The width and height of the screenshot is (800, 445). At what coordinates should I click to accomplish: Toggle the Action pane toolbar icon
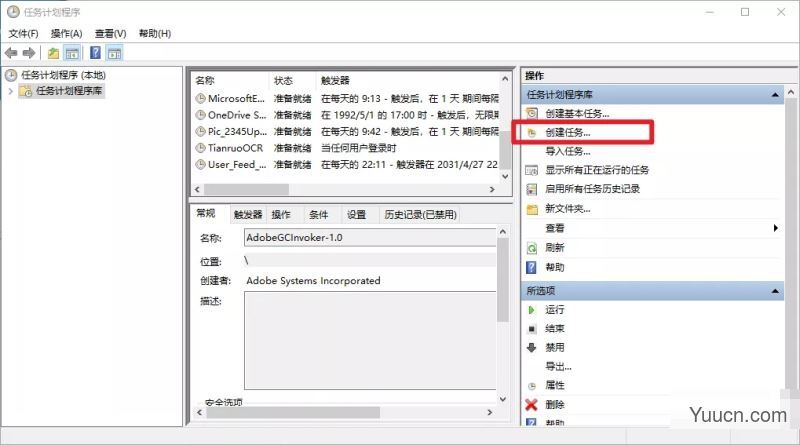pyautogui.click(x=114, y=53)
